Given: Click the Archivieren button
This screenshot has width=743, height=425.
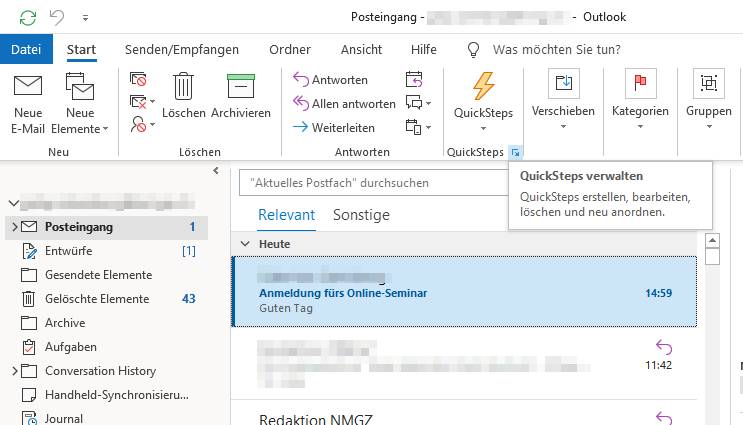Looking at the screenshot, I should pyautogui.click(x=241, y=96).
